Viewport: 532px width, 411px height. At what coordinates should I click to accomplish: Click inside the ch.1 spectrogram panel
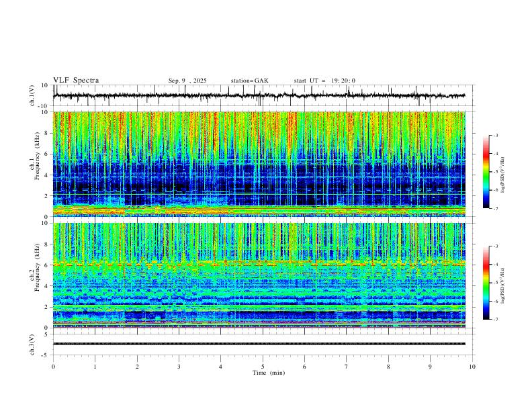259,164
